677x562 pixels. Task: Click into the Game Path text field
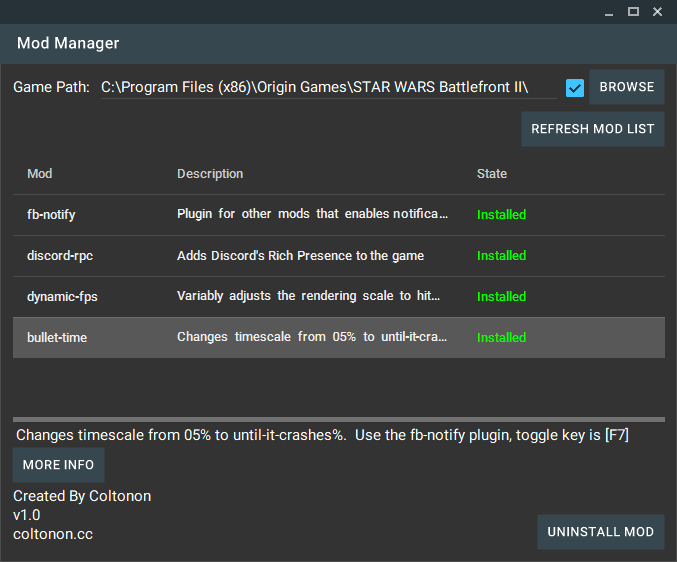pos(328,87)
